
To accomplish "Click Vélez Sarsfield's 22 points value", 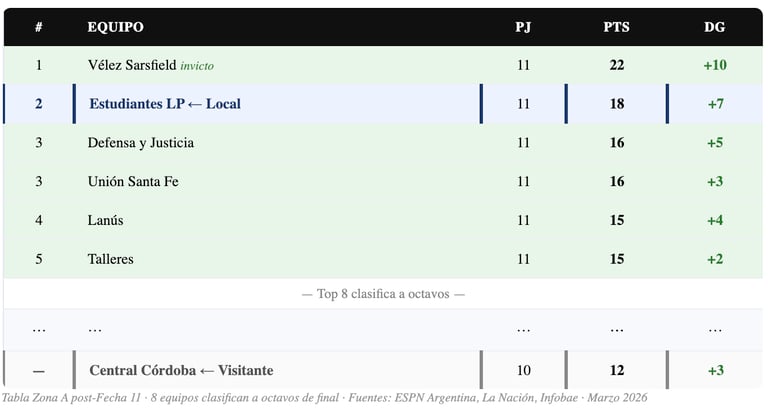I will coord(616,65).
